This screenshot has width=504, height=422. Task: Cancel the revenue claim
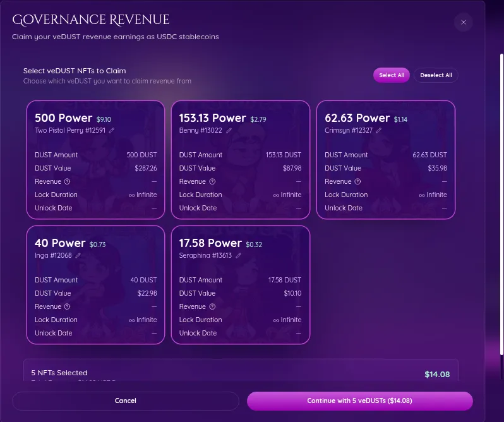coord(126,401)
